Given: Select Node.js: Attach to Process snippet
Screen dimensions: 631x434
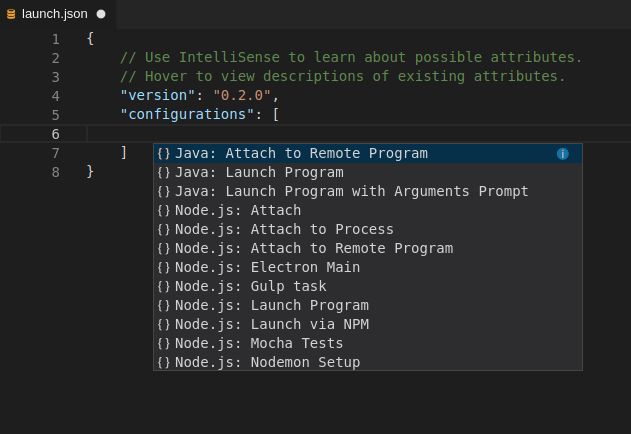Looking at the screenshot, I should (x=284, y=230).
